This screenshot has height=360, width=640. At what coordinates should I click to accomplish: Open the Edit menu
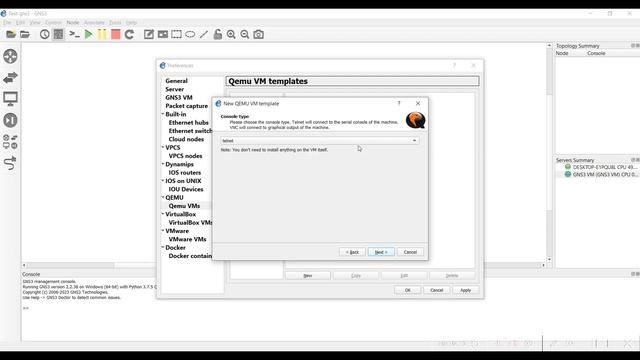pyautogui.click(x=20, y=22)
